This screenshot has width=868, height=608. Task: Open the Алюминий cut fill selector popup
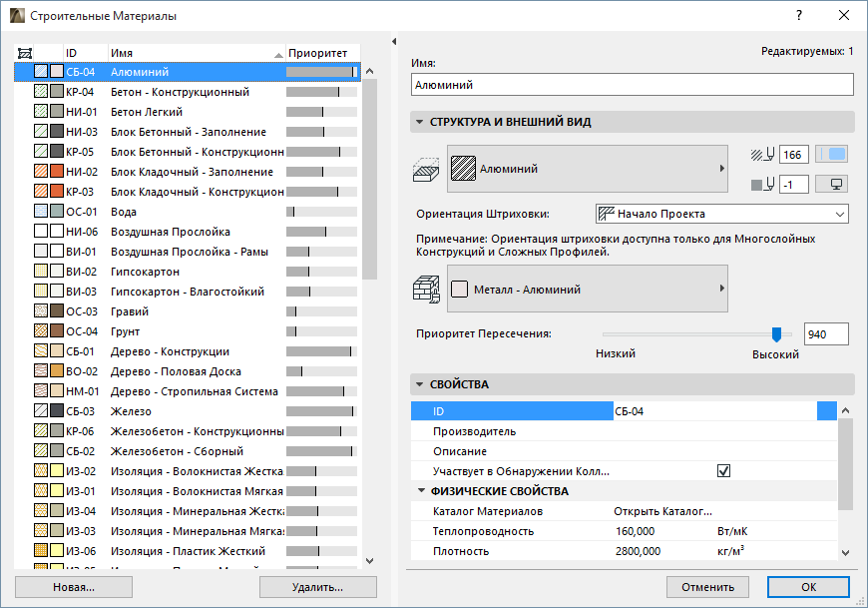point(588,169)
